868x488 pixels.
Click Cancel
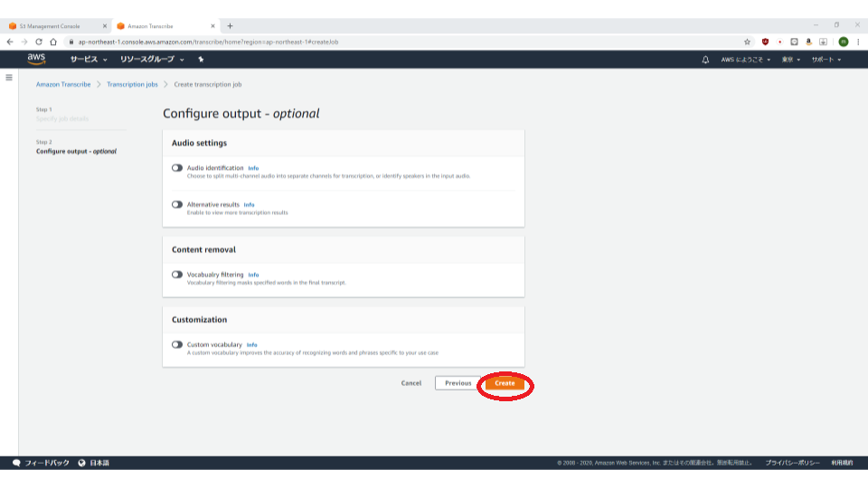pyautogui.click(x=411, y=383)
